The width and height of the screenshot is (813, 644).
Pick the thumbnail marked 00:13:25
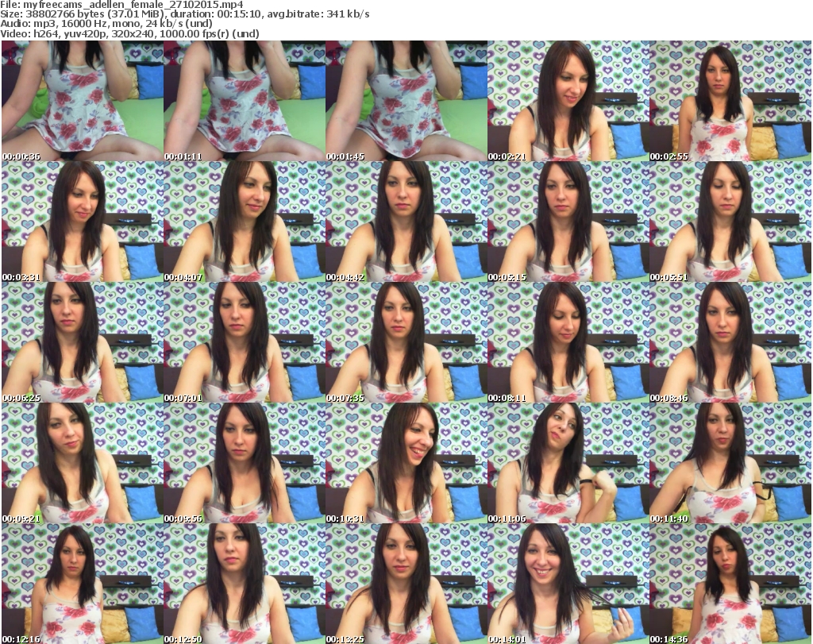click(406, 584)
